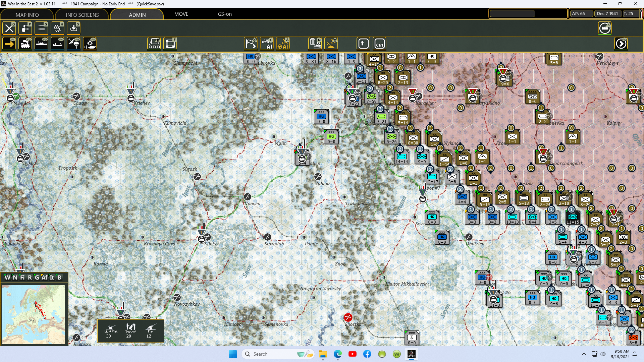Select air execution explosion icon (F11)
This screenshot has height=362, width=644.
[x=90, y=44]
